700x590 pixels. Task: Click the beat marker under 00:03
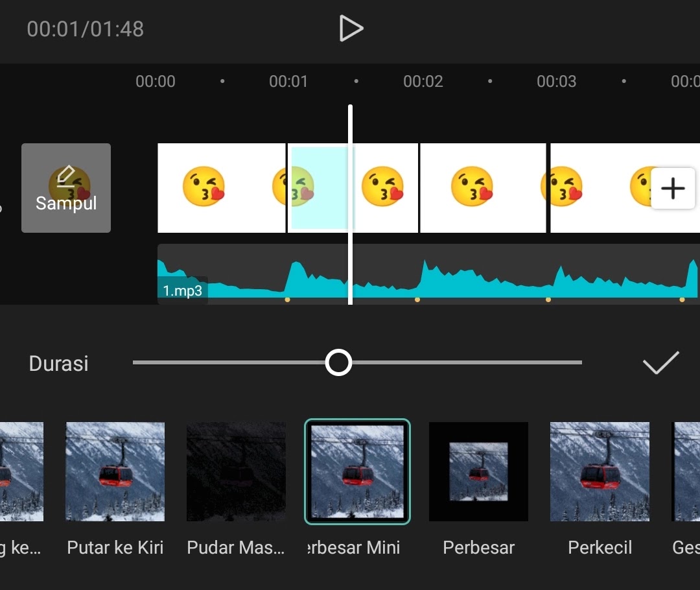click(548, 300)
